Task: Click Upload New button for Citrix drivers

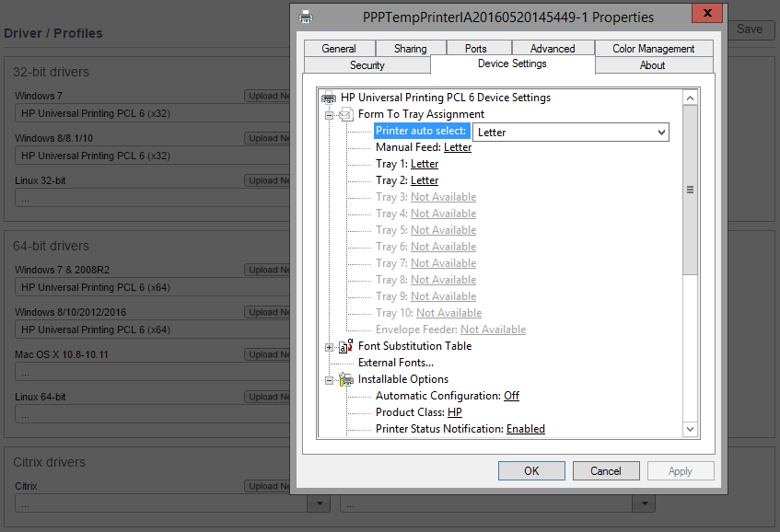Action: coord(267,486)
